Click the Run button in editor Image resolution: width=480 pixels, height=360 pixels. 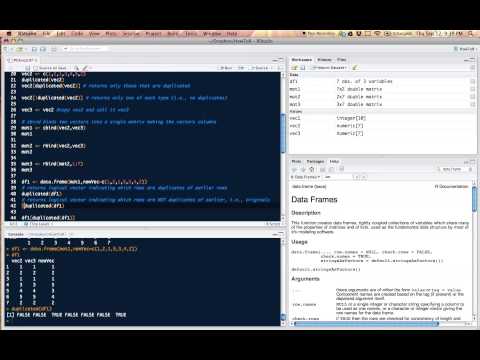click(226, 68)
